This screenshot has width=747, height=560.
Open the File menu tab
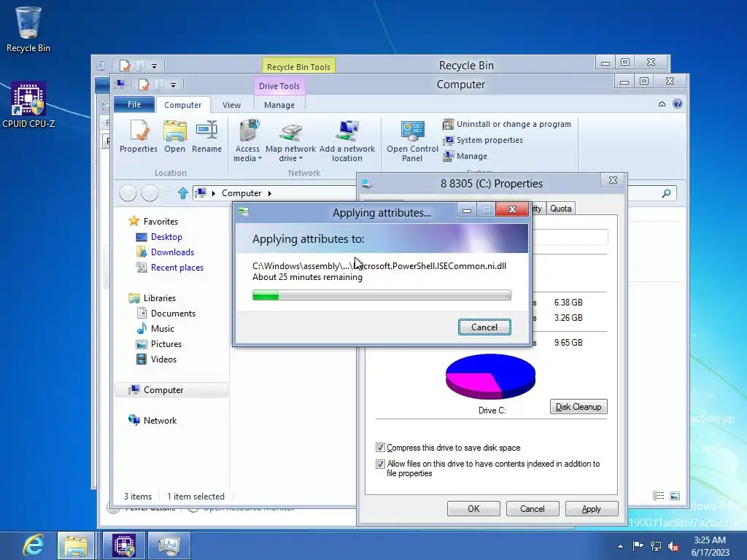134,104
